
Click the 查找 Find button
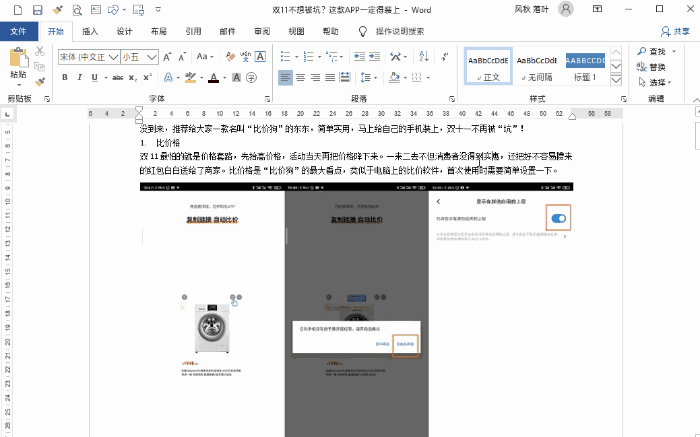(x=651, y=51)
